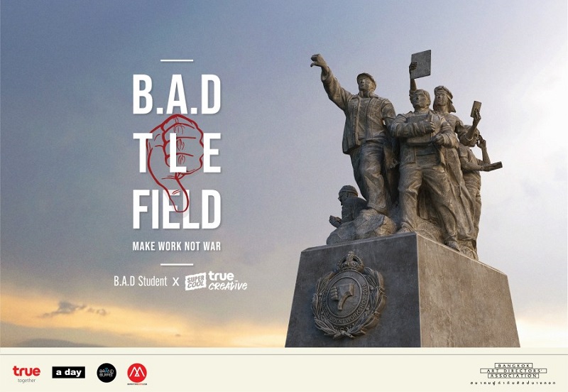Click the Thai text beneath the association logo
568x392 pixels.
(513, 383)
